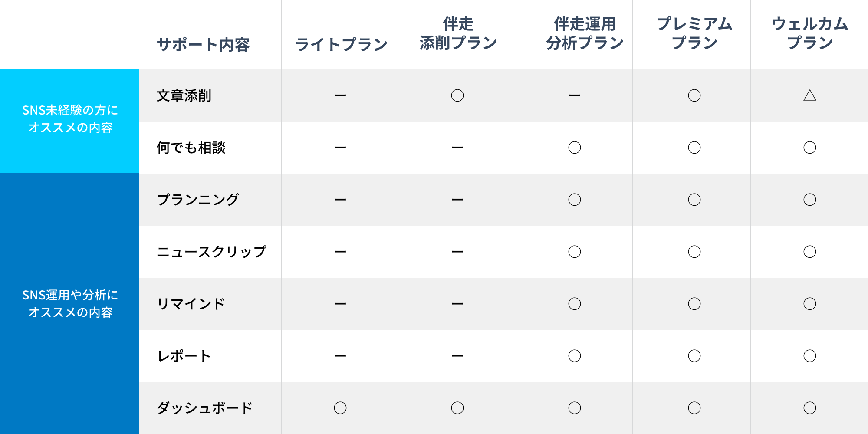Click the circle for 文章添削 under 伴走添削プラン
The image size is (868, 434).
(x=457, y=95)
